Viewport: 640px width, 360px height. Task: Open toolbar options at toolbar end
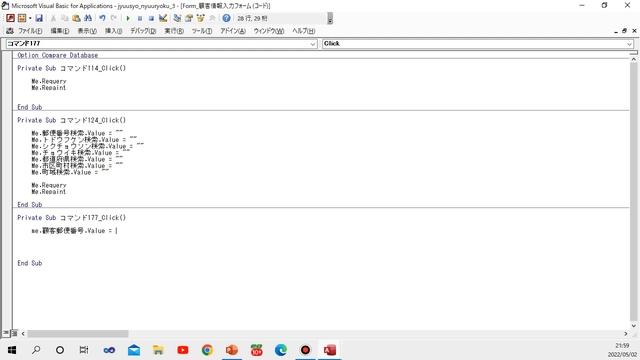click(x=330, y=18)
